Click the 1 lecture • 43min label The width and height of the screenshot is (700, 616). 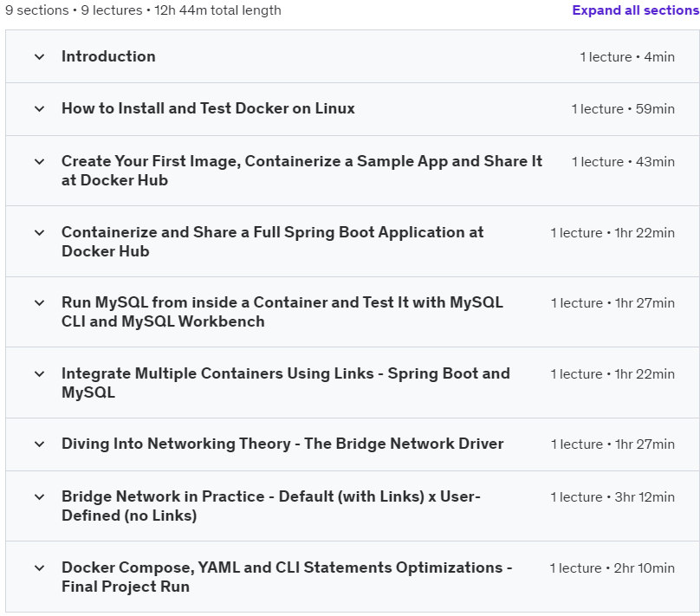623,162
